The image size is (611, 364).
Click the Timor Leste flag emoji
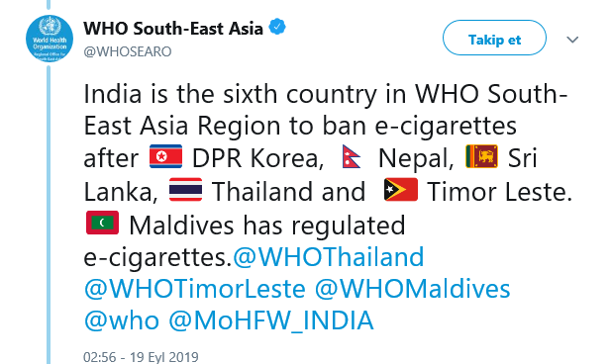(401, 190)
